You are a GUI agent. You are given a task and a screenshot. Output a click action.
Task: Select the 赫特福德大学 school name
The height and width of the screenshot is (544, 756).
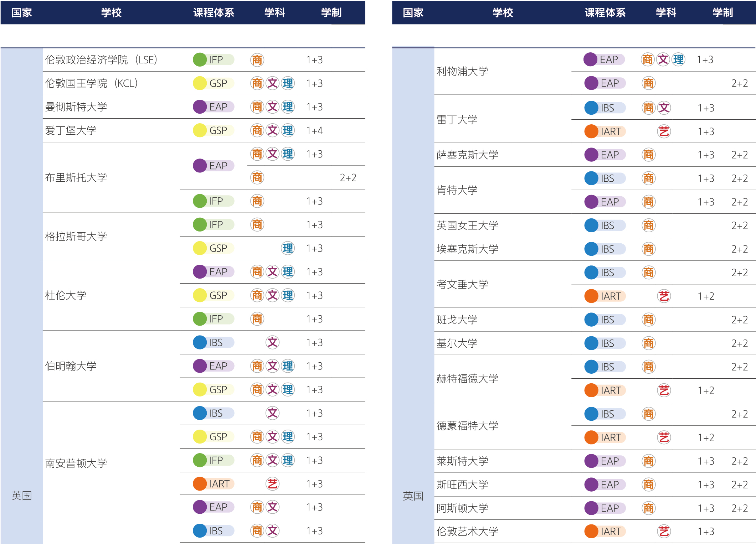(x=467, y=378)
